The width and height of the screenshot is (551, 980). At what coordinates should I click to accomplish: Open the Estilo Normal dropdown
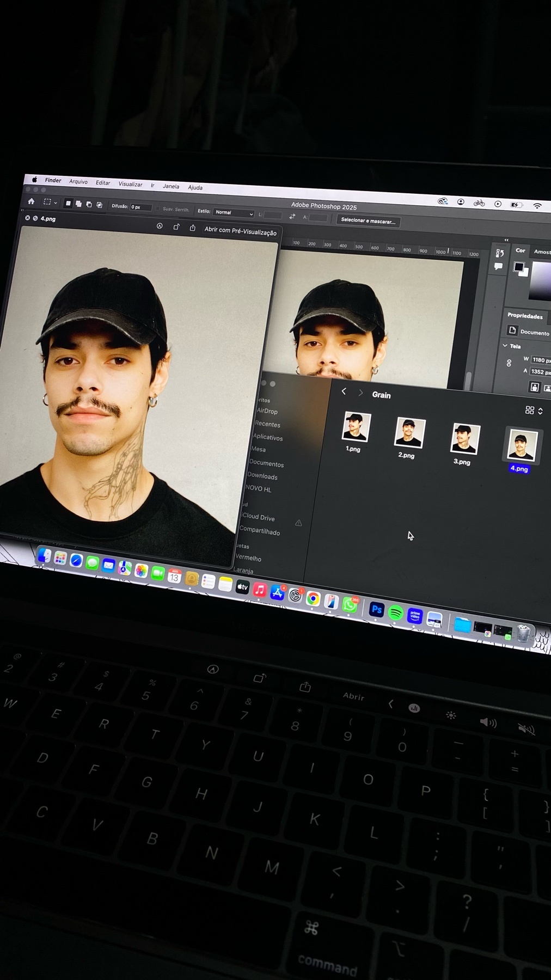(x=234, y=213)
